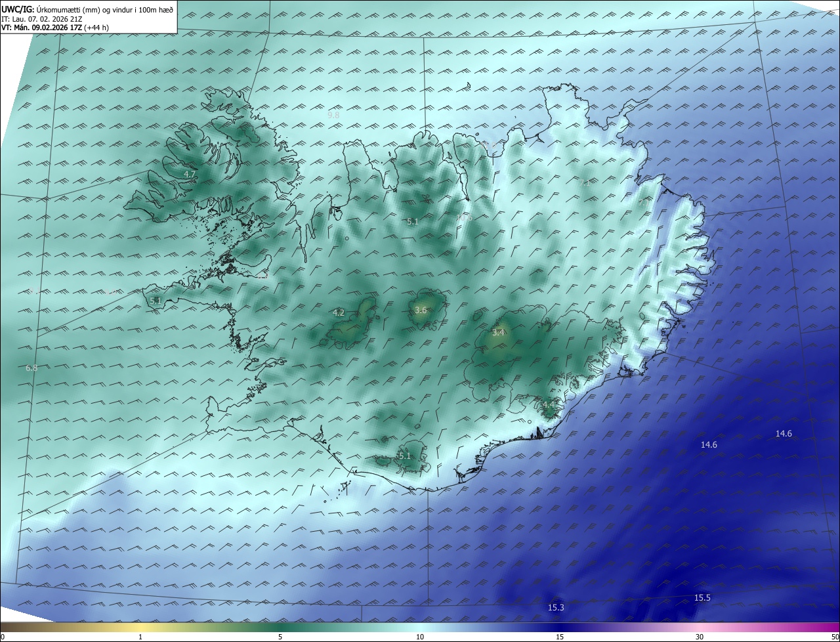Click the colorbar at the 5 tick
Screen dimensions: 840x642
[x=280, y=637]
